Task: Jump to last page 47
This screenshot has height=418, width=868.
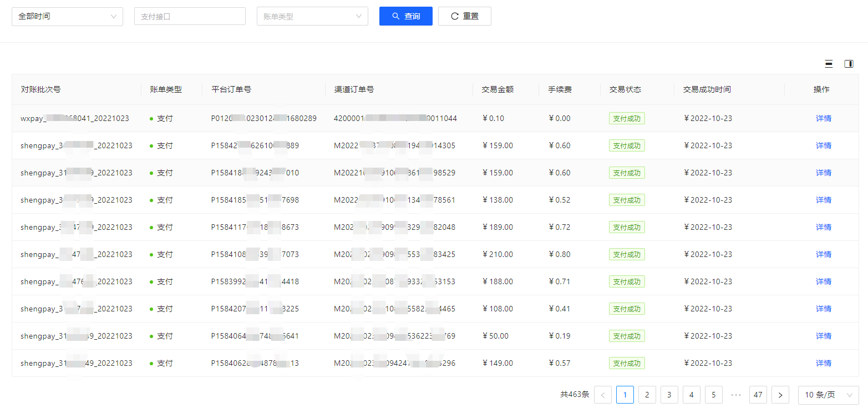Action: (x=758, y=395)
